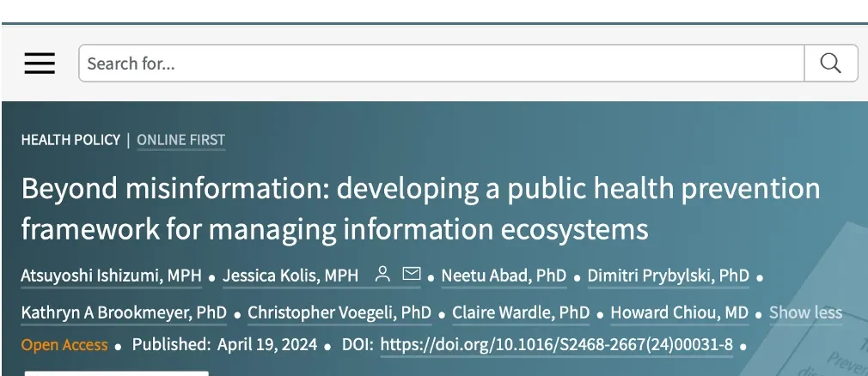This screenshot has height=376, width=868.
Task: Click the envelope email icon for Jessica Kolis
Action: point(412,275)
